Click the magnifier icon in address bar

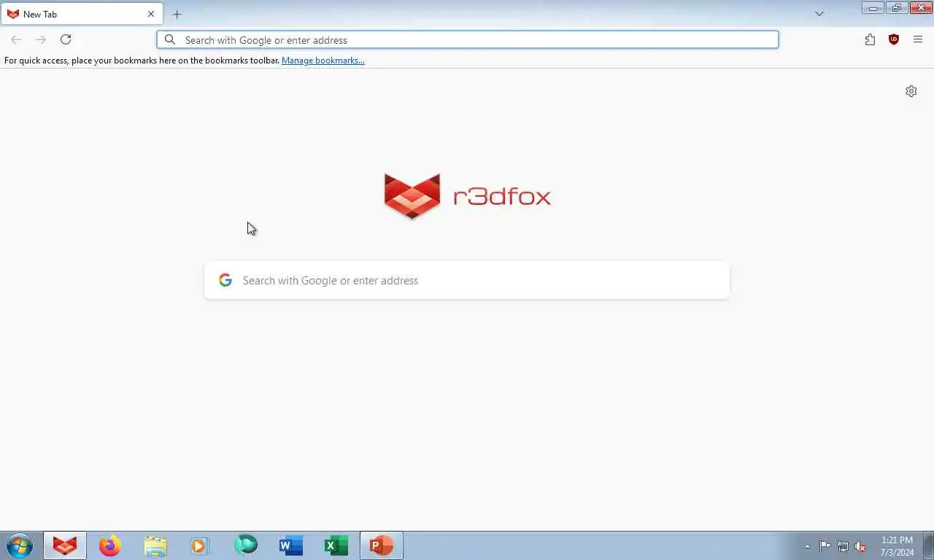click(170, 39)
